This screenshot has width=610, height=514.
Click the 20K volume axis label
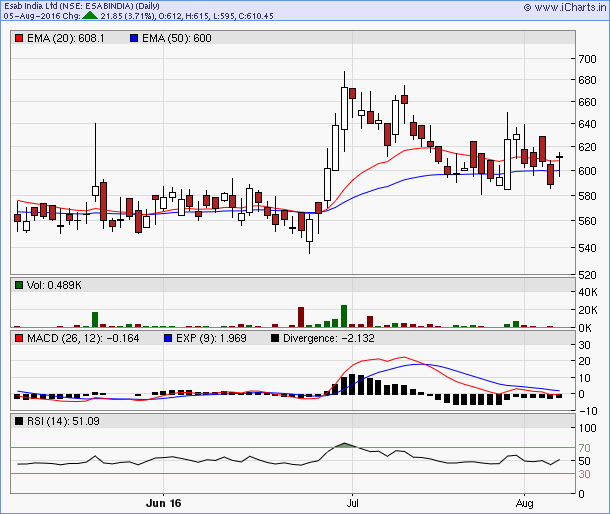pos(588,310)
